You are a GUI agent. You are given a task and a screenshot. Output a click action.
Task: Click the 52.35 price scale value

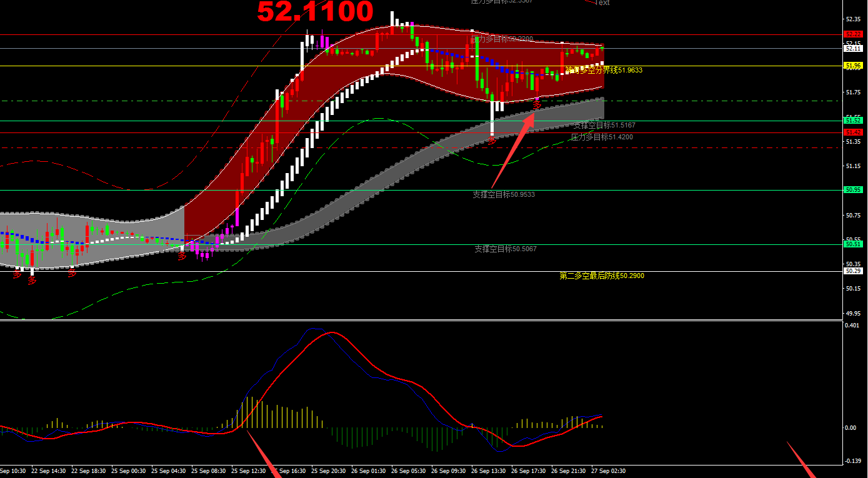(853, 19)
